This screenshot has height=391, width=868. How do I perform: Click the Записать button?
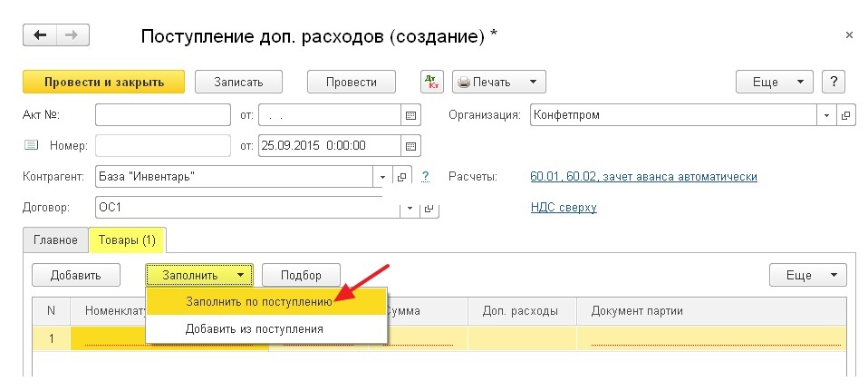[238, 82]
